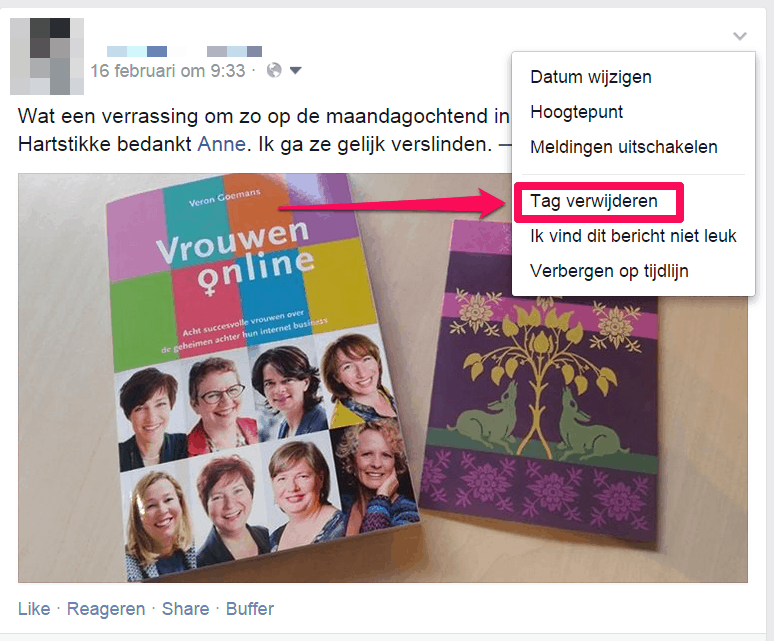Click the Like link under the post
The image size is (774, 641).
[34, 608]
